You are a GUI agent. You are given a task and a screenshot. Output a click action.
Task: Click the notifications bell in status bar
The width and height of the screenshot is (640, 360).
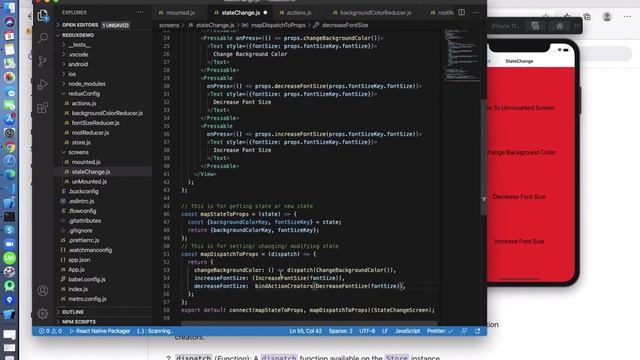[x=478, y=331]
